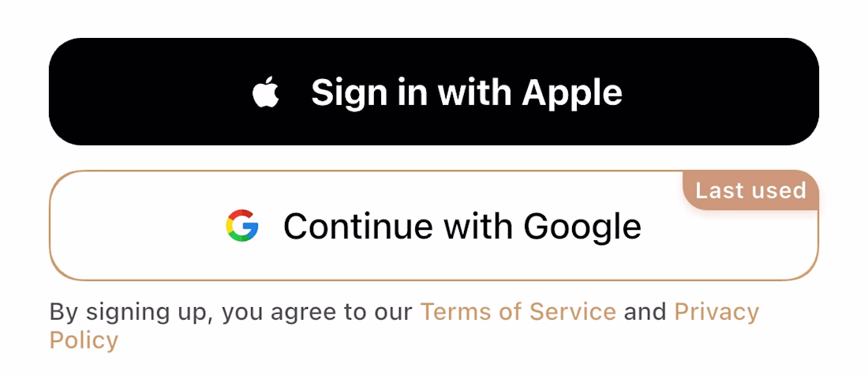Open the Terms of Service link
Screen dimensions: 868x376
coord(518,311)
